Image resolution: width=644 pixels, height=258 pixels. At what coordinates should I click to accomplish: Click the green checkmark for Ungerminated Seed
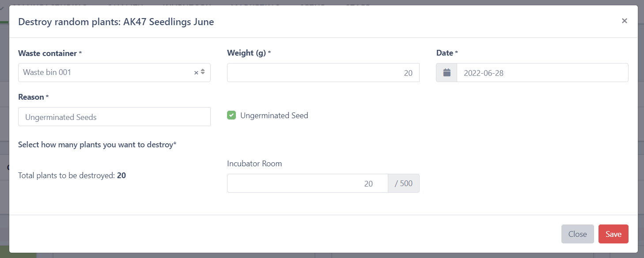click(x=231, y=116)
